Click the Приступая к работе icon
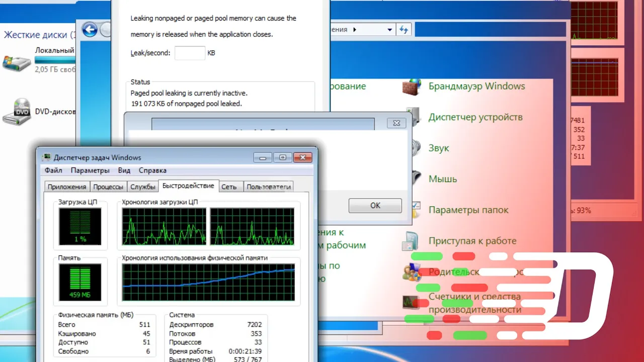This screenshot has height=362, width=644. [x=410, y=242]
